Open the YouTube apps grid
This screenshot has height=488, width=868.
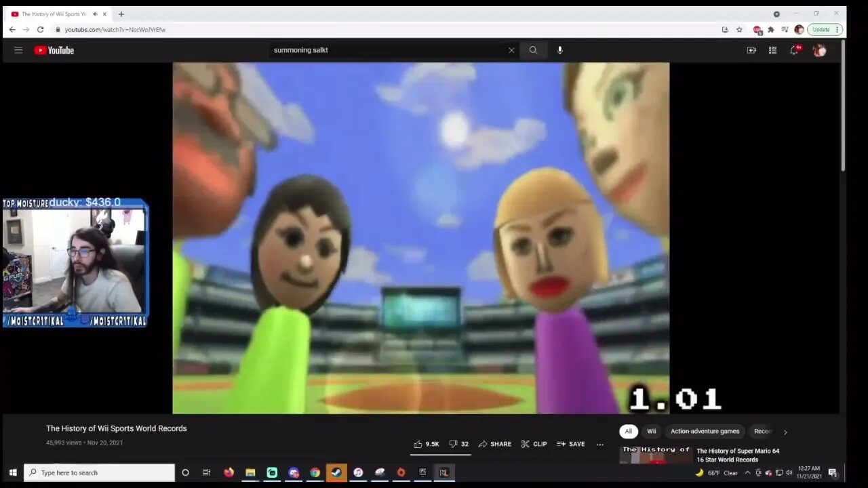click(772, 50)
